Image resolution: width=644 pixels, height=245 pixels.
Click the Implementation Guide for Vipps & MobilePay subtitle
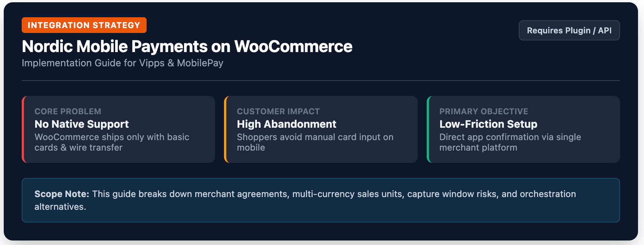pos(122,63)
